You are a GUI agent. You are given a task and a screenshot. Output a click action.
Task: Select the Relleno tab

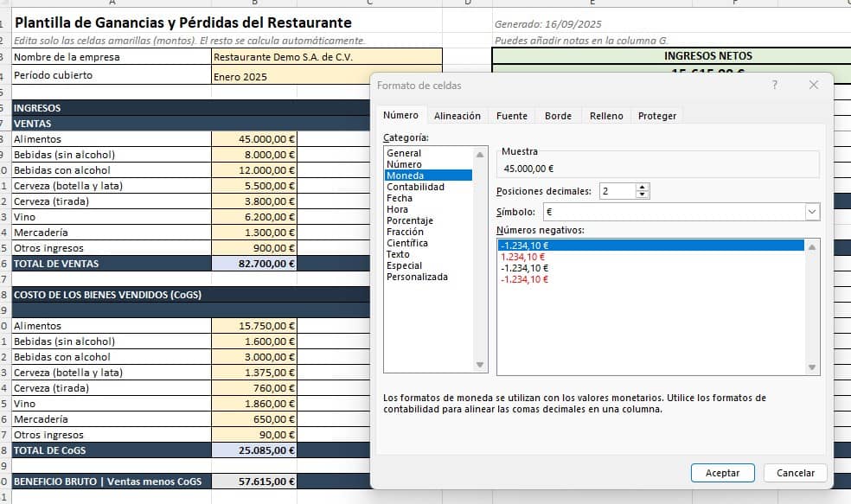[606, 116]
